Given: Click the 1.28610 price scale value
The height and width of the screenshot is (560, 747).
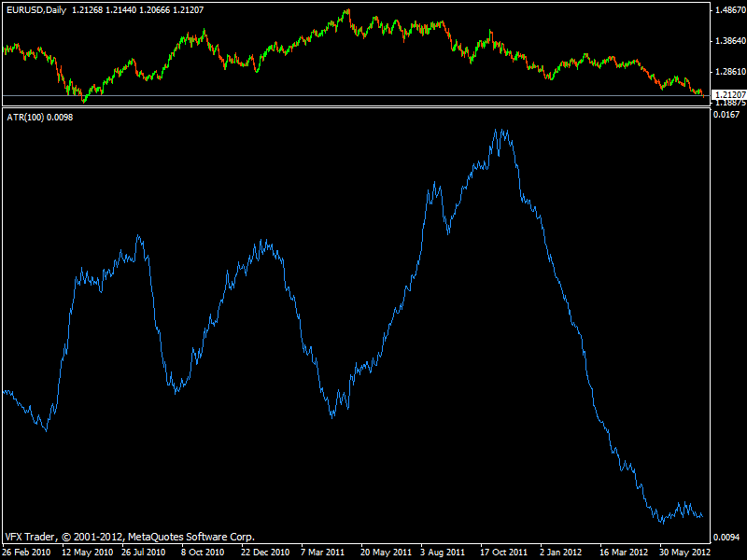Looking at the screenshot, I should click(x=730, y=72).
